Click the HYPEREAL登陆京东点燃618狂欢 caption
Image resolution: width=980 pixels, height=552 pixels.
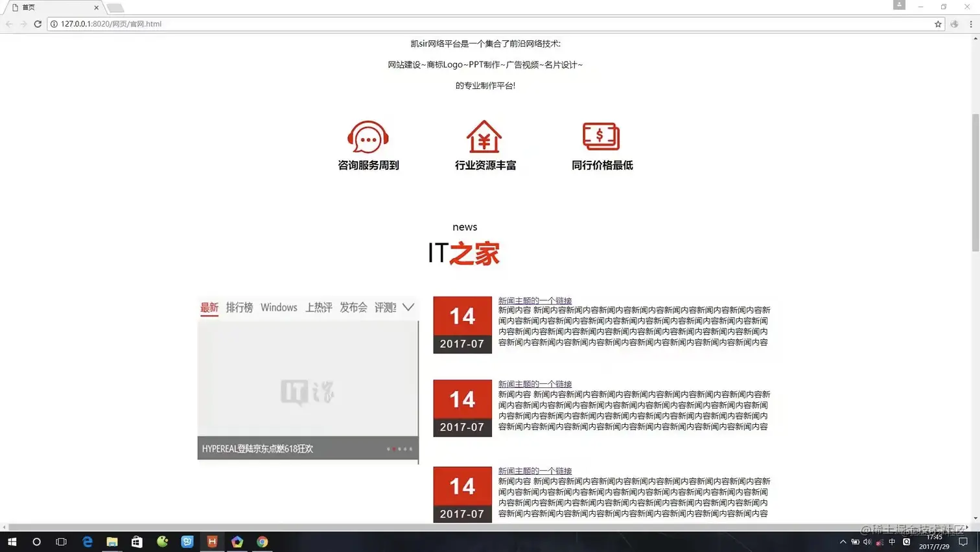(x=257, y=449)
